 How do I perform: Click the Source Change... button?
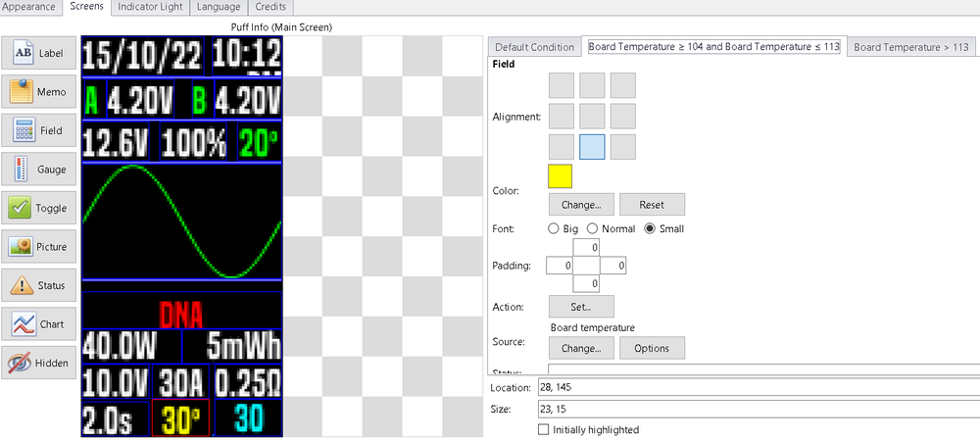(x=581, y=348)
